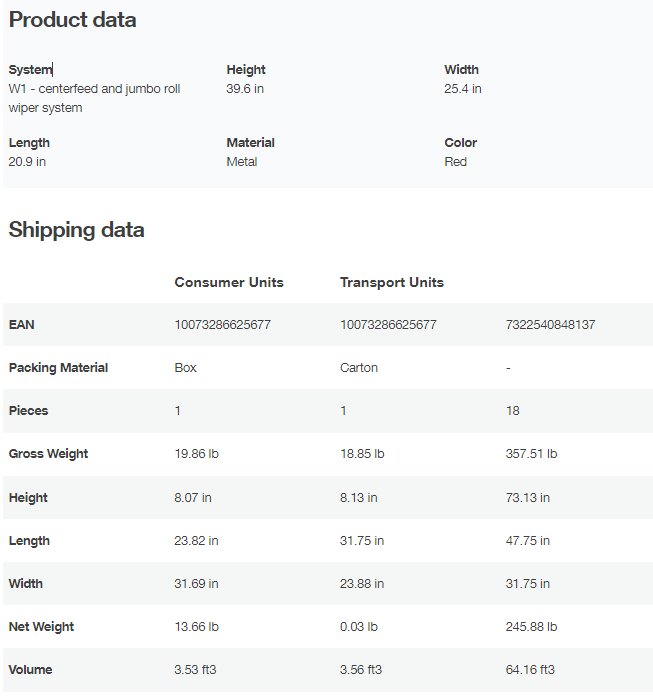Click the Consumer Units column header

pos(229,283)
